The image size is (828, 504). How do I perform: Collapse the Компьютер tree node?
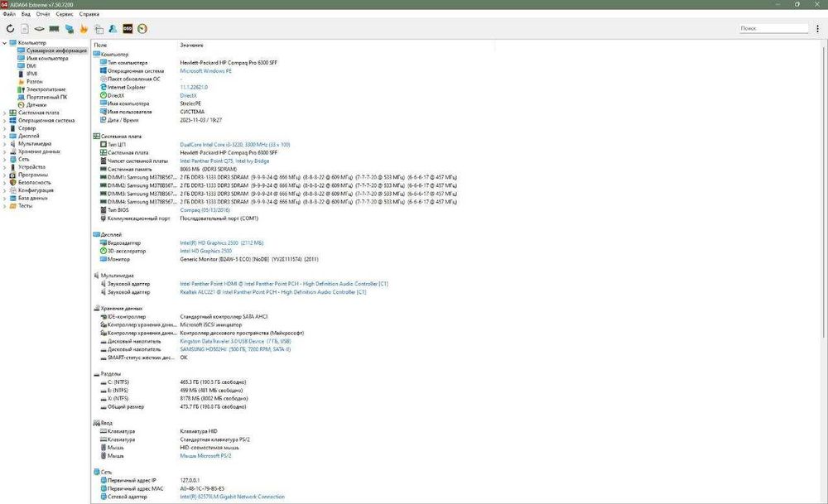(5, 43)
